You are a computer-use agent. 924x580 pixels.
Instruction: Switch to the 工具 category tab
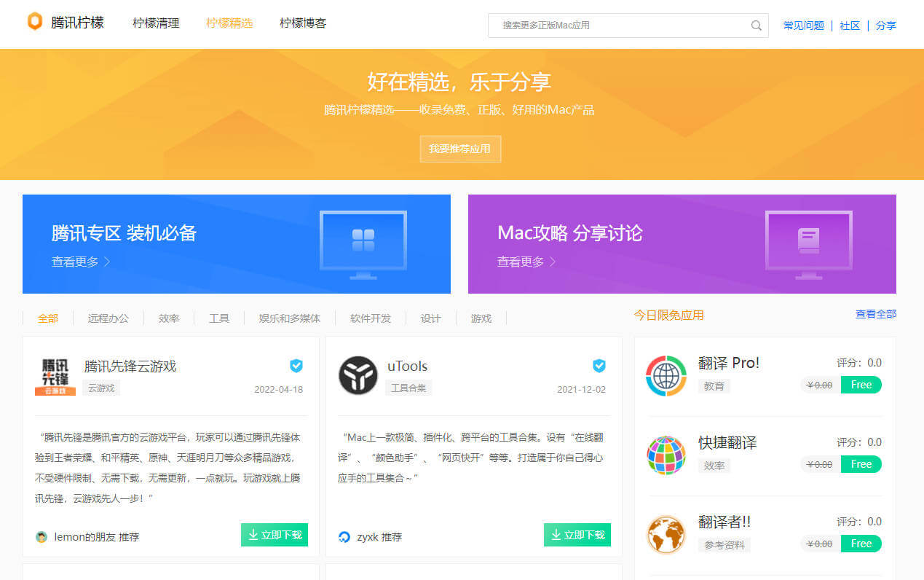(x=219, y=318)
